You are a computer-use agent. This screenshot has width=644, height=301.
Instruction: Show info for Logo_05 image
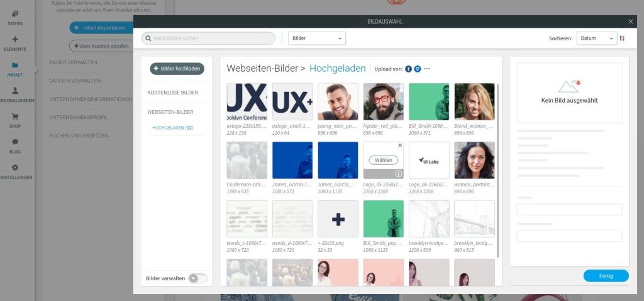tap(398, 174)
